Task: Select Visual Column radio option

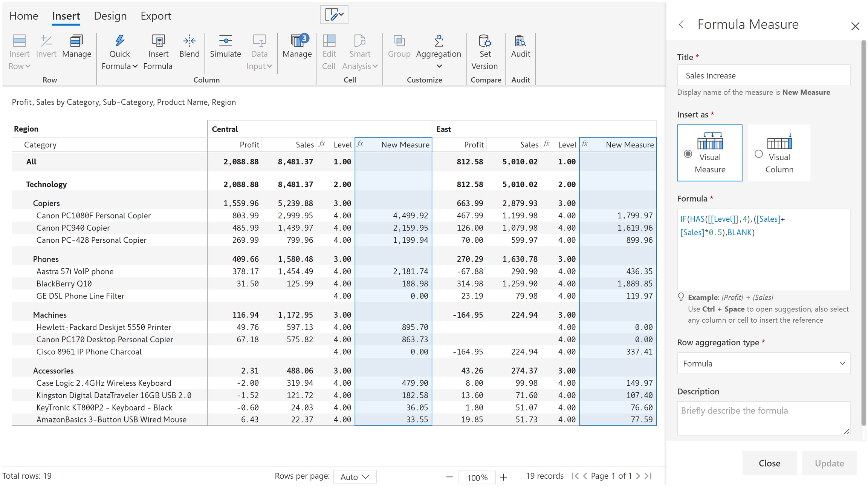Action: [x=759, y=154]
